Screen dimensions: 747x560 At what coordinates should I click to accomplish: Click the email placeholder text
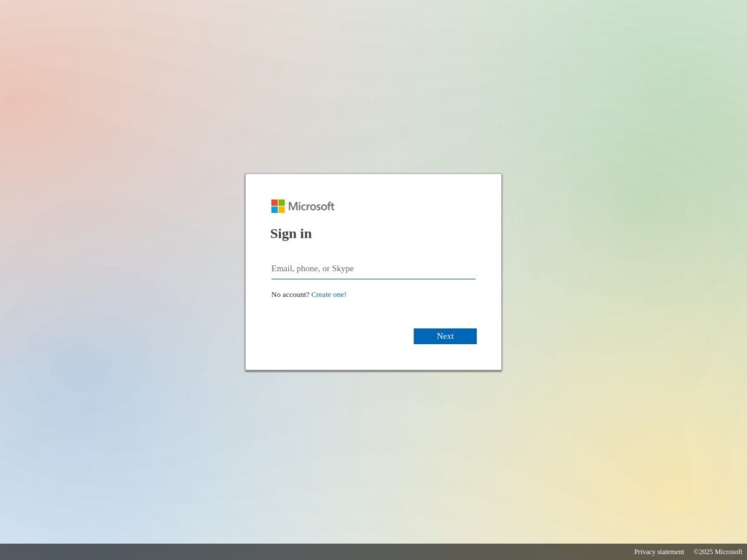pos(311,268)
